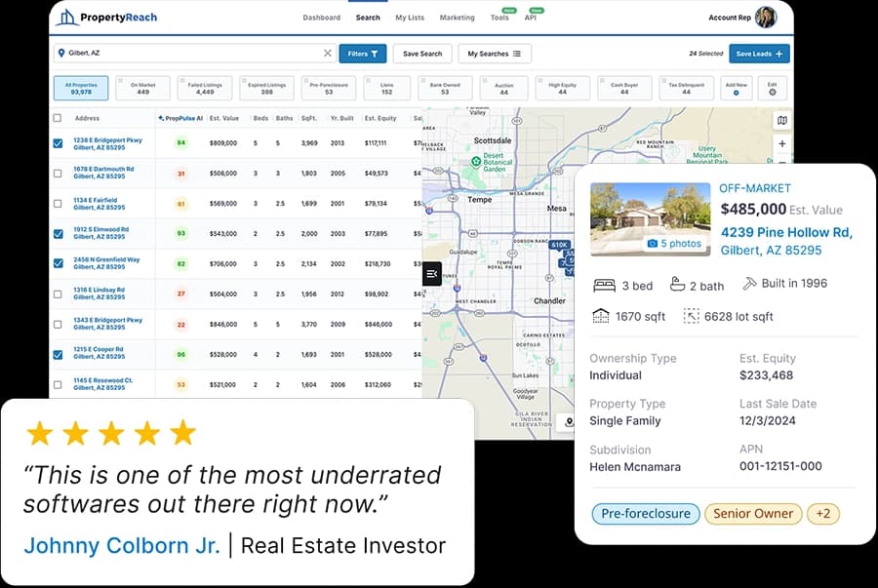Click the Desert Botanical Garden map marker
The image size is (878, 588).
(476, 162)
